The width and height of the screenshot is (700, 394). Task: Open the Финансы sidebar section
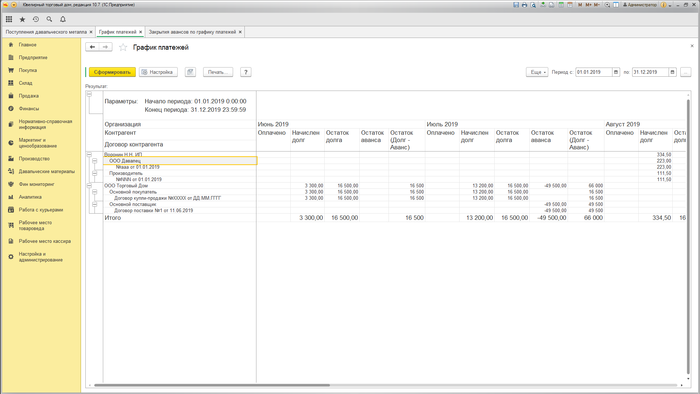point(29,108)
